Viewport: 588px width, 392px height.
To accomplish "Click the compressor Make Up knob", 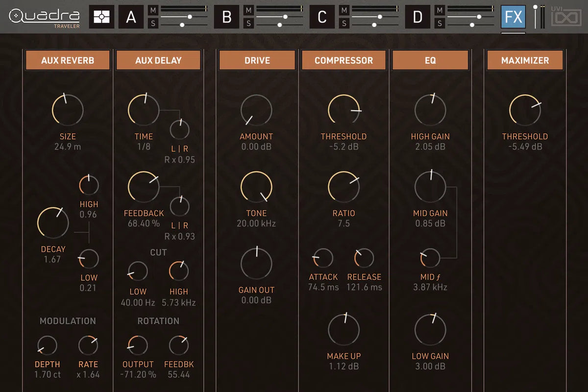I will point(343,330).
